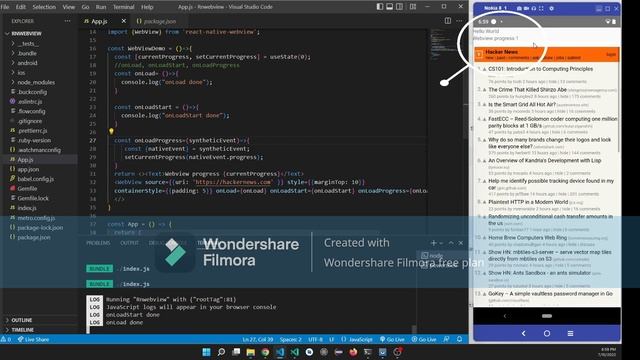Open 'The Crime That Killed Shinzo Abe' story

(x=527, y=89)
